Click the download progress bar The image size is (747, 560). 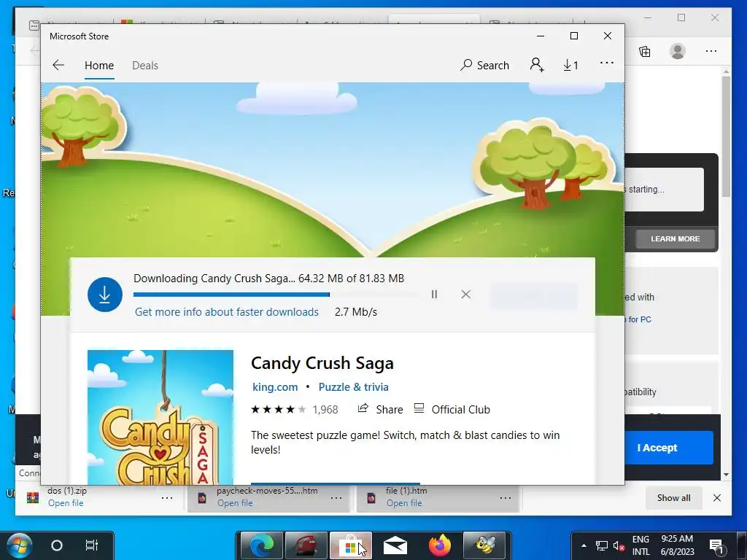click(x=275, y=295)
